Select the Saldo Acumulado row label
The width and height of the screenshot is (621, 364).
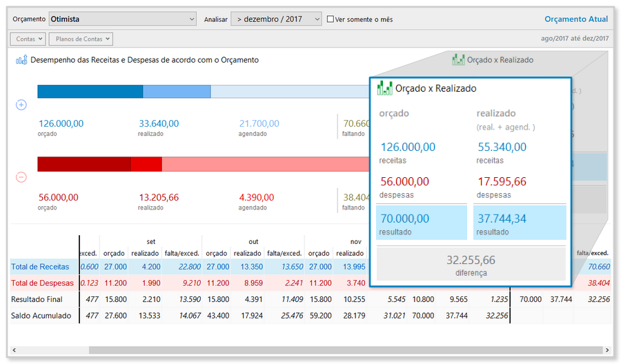click(x=41, y=315)
